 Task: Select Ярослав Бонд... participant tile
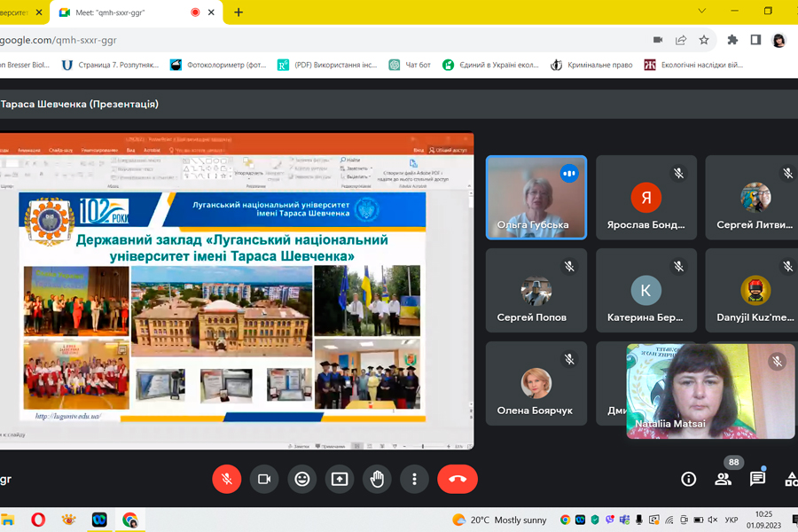pos(646,198)
